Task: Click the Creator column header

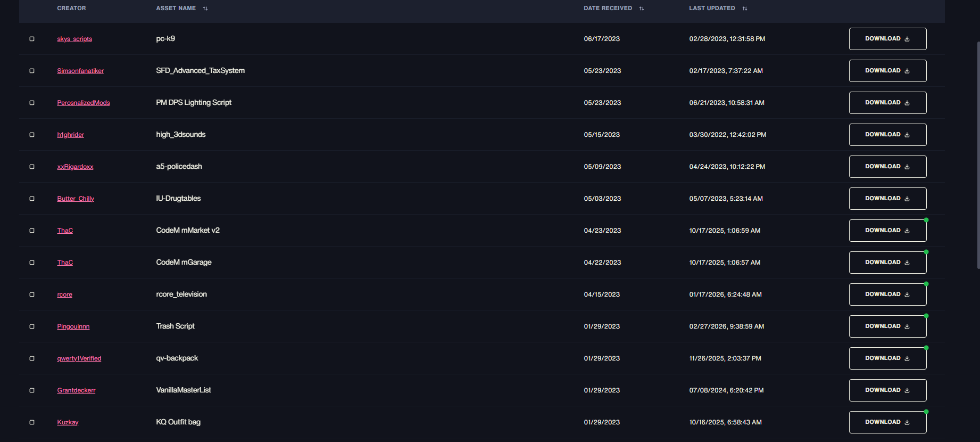Action: (71, 9)
